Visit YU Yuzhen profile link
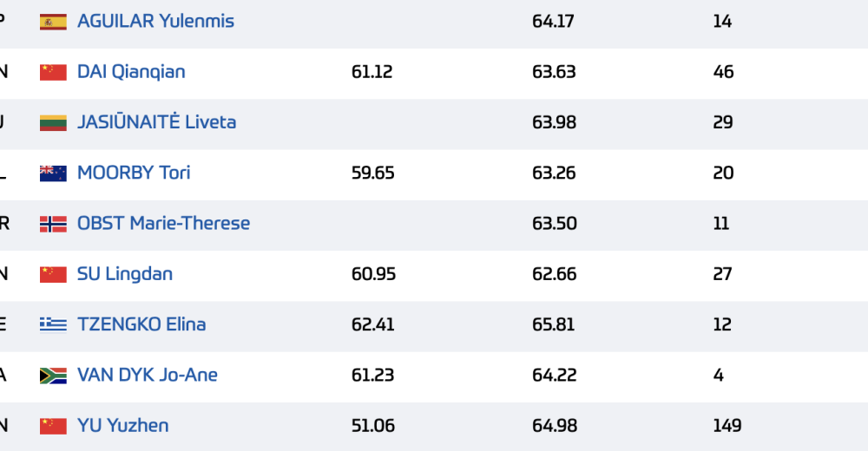 (x=123, y=425)
